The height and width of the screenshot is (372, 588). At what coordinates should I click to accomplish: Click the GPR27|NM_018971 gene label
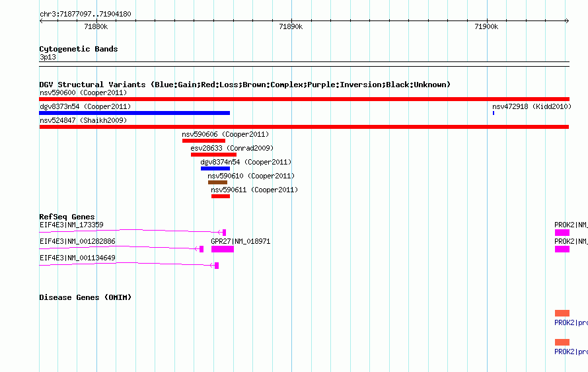[240, 241]
